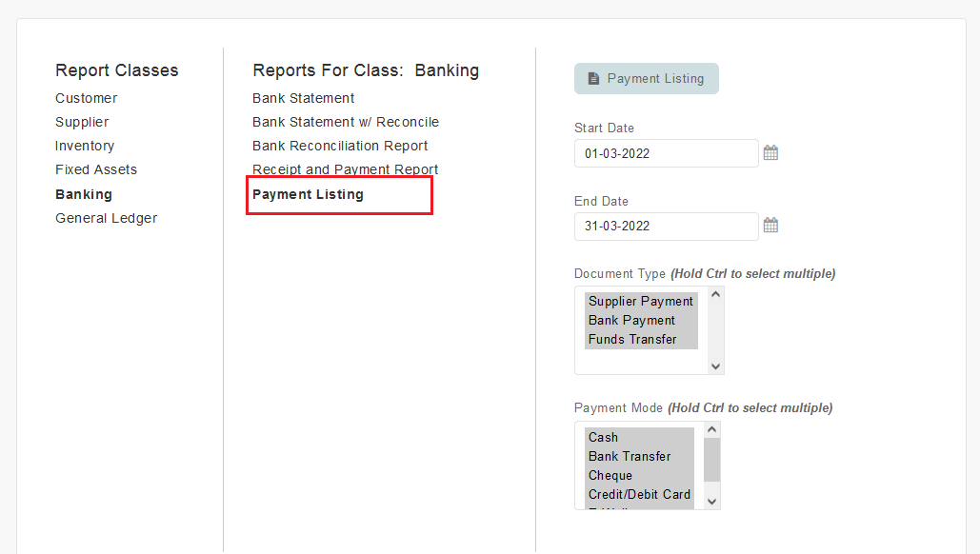Open the General Ledger report class
This screenshot has width=980, height=554.
107,218
